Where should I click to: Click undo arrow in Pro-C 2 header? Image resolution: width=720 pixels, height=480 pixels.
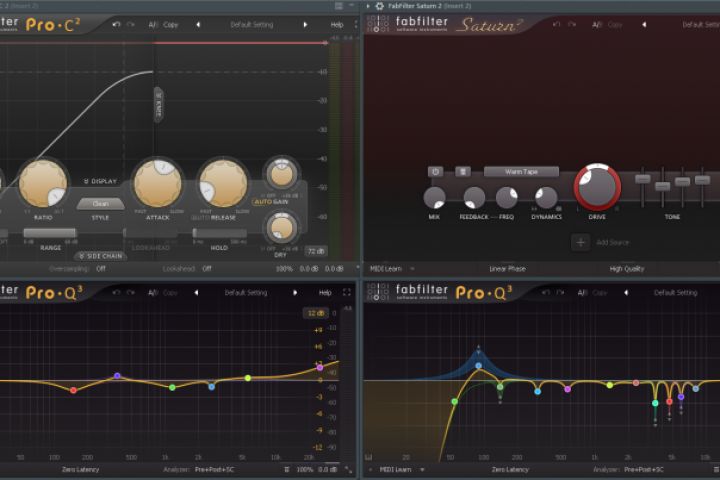(116, 24)
